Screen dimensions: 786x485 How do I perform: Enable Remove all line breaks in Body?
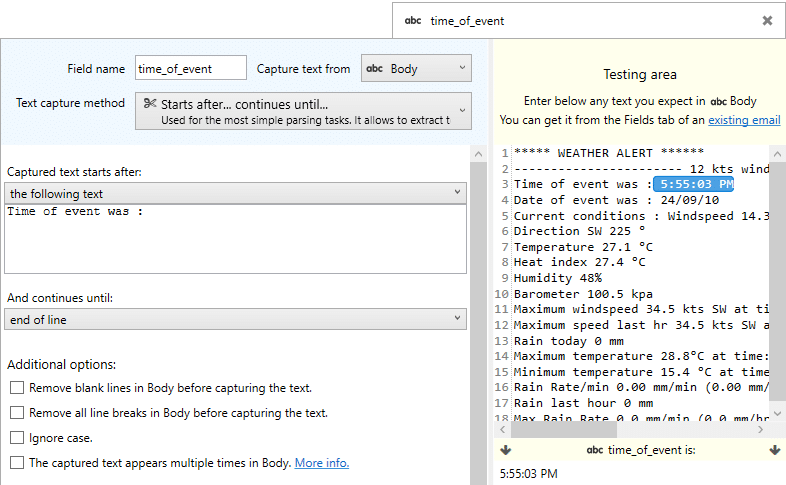point(16,413)
